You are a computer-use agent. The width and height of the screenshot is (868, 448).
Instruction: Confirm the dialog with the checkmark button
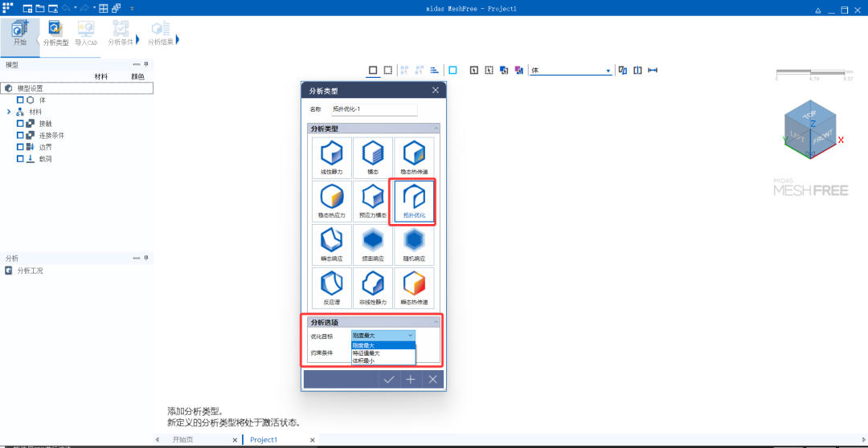click(390, 380)
